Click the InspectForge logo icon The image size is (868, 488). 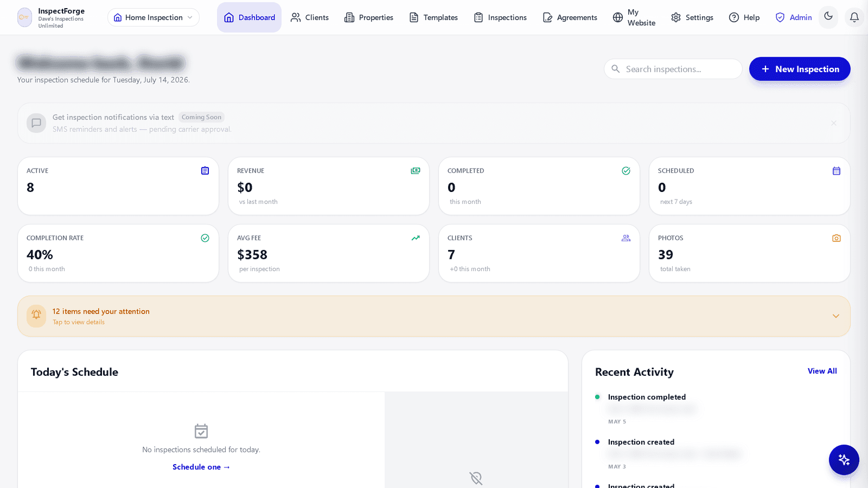click(24, 17)
